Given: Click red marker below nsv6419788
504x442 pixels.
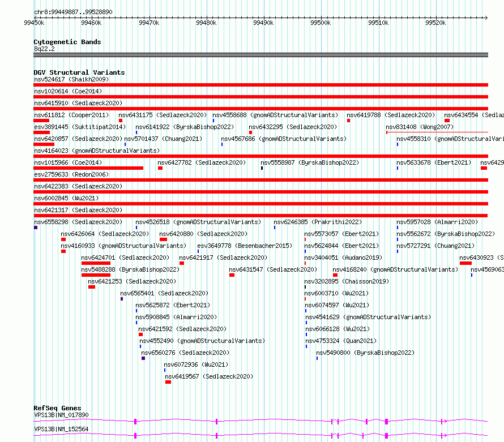Looking at the screenshot, I should point(348,121).
